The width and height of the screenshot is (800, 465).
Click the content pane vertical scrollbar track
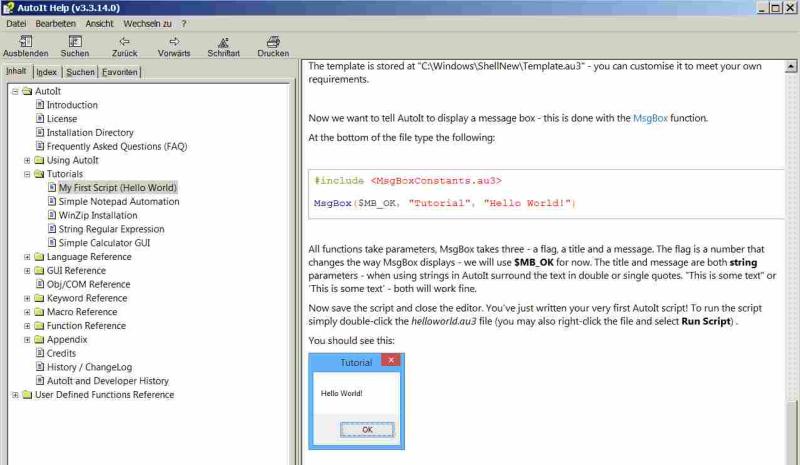[x=791, y=235]
